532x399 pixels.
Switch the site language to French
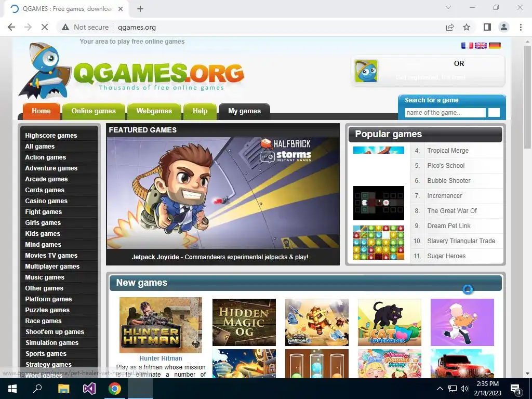pos(467,46)
